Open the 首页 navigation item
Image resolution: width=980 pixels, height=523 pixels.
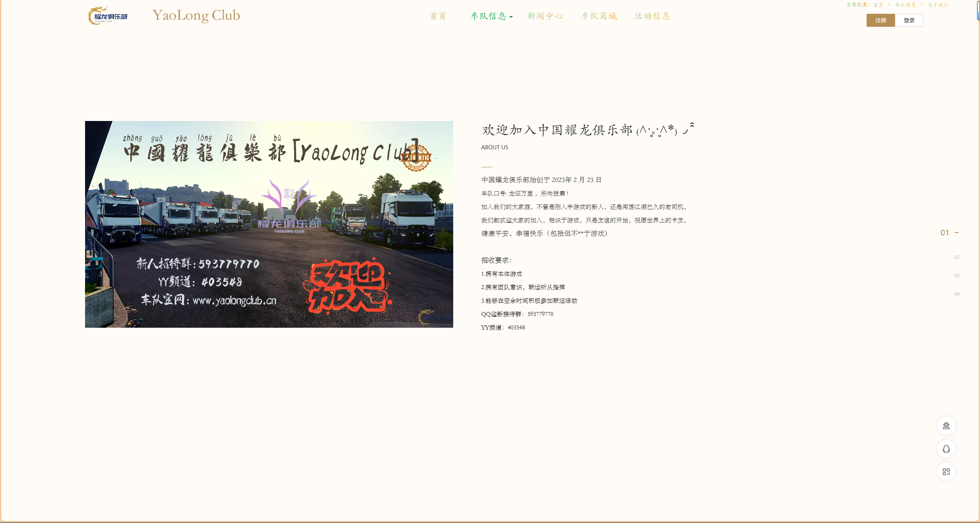click(438, 16)
